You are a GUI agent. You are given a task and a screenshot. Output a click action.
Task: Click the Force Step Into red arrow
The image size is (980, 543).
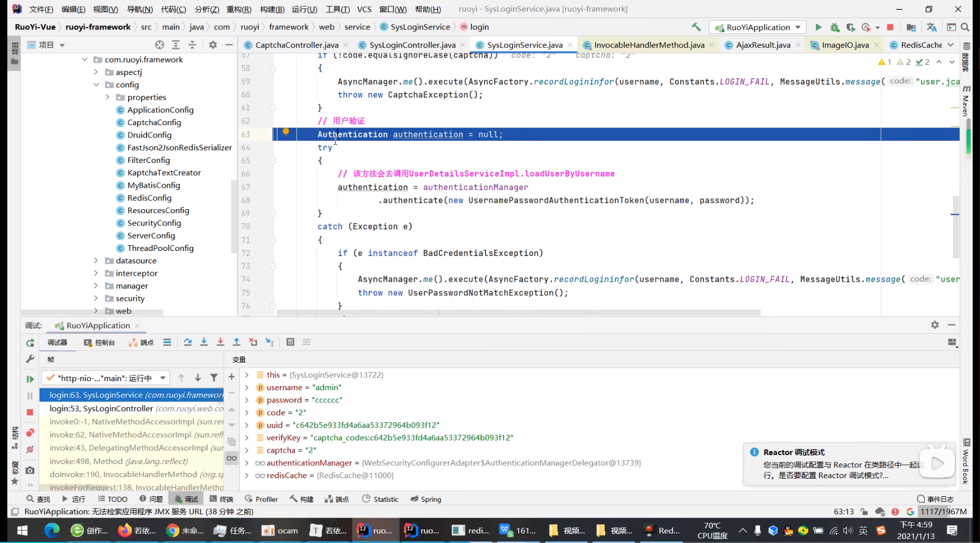pos(220,342)
